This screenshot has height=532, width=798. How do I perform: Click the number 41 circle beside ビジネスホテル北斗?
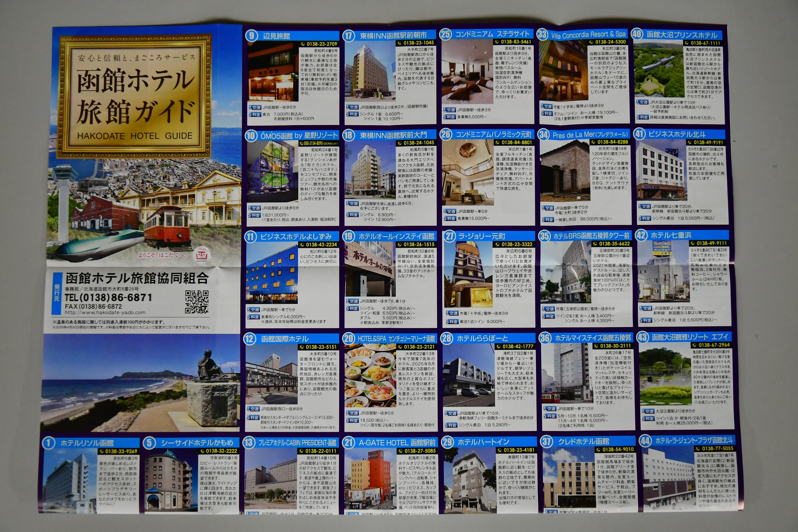[x=640, y=134]
